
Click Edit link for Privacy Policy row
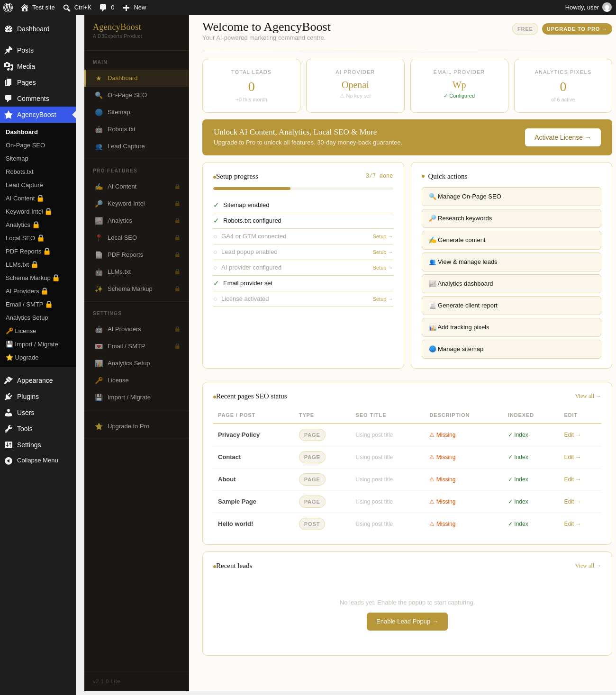pos(572,435)
